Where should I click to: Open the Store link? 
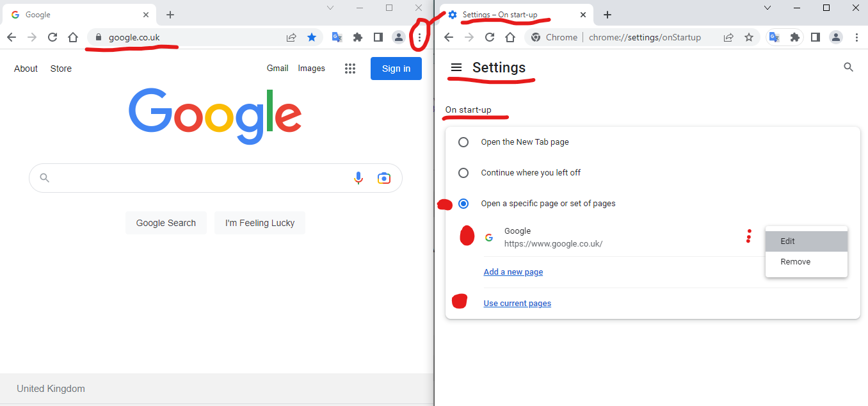click(x=61, y=69)
